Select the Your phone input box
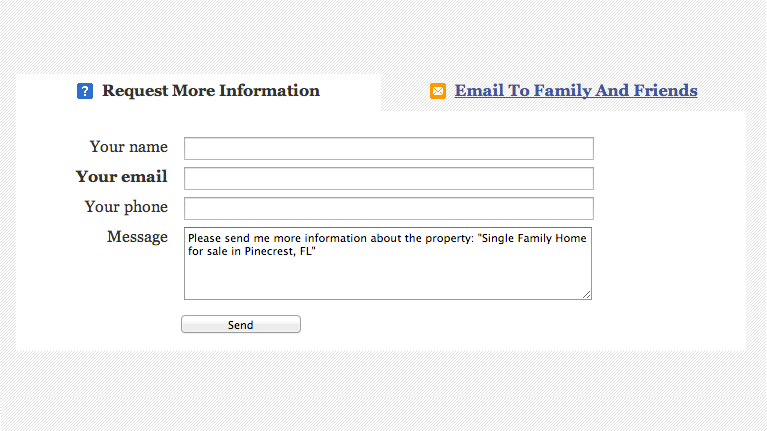Screen dimensions: 767x431 pyautogui.click(x=388, y=208)
